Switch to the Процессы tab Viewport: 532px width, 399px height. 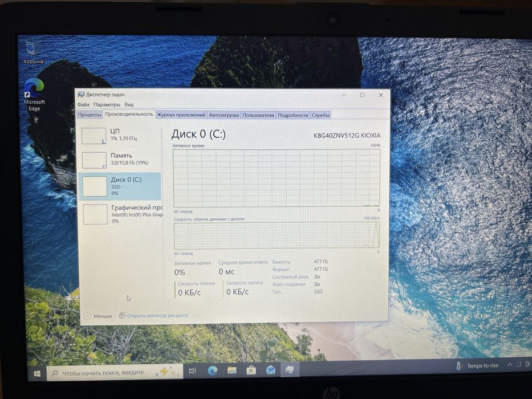(90, 115)
